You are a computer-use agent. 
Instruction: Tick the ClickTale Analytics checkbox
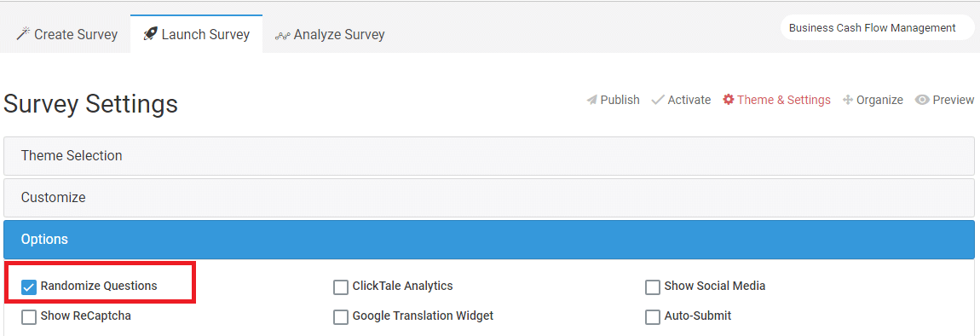pos(341,287)
